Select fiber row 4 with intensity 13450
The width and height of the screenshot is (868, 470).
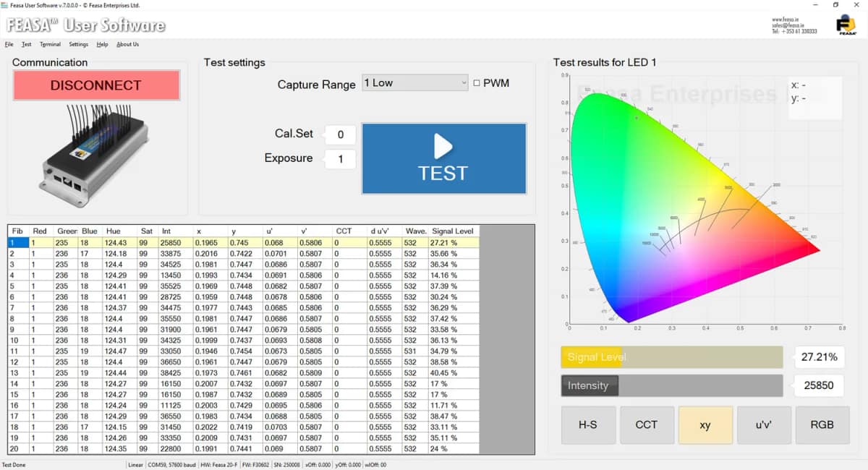pos(244,275)
